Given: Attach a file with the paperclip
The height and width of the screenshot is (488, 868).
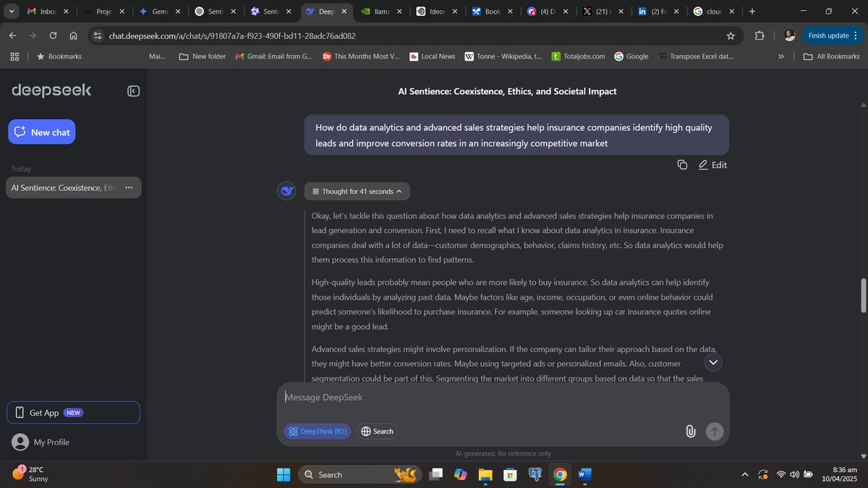Looking at the screenshot, I should pyautogui.click(x=690, y=432).
